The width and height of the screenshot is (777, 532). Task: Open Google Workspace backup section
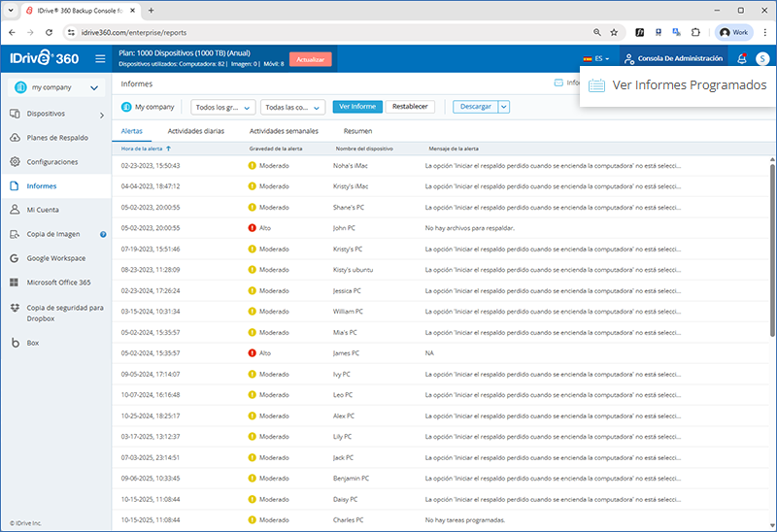pyautogui.click(x=55, y=258)
